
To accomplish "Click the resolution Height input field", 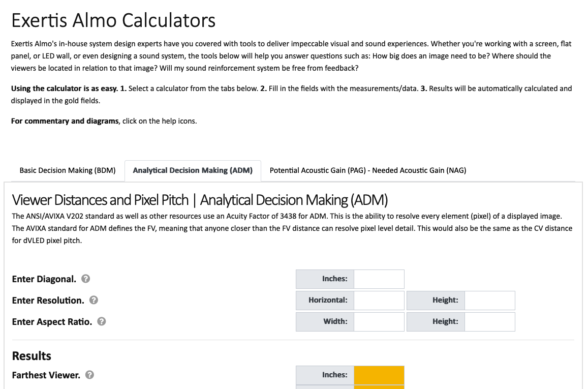I will 489,300.
